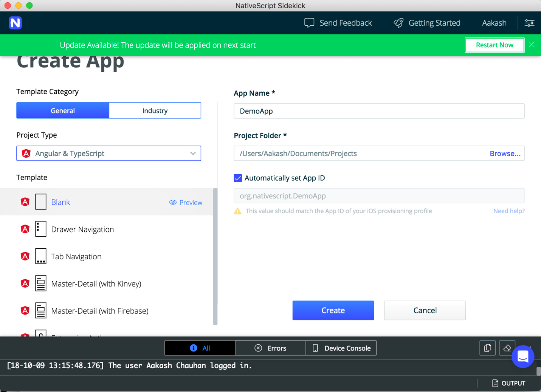The image size is (541, 392).
Task: Collapse the notification banner with the X
Action: (x=532, y=45)
